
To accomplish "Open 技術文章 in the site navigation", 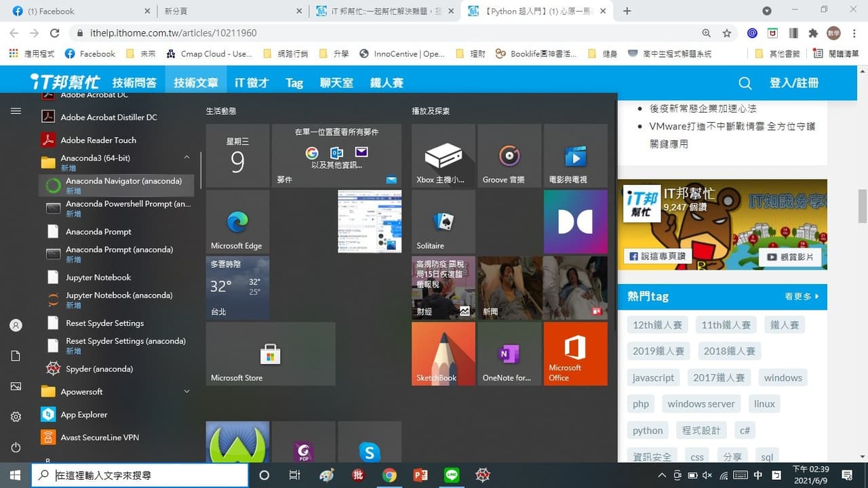I will click(196, 83).
